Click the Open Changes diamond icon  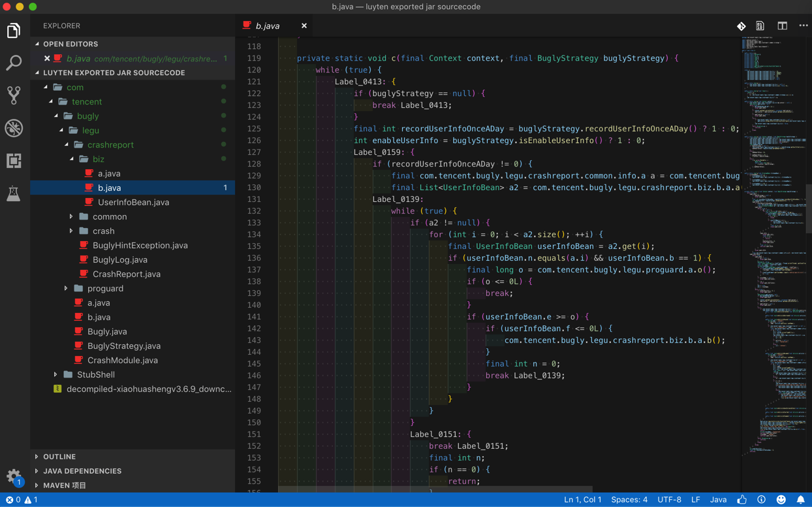pyautogui.click(x=742, y=26)
